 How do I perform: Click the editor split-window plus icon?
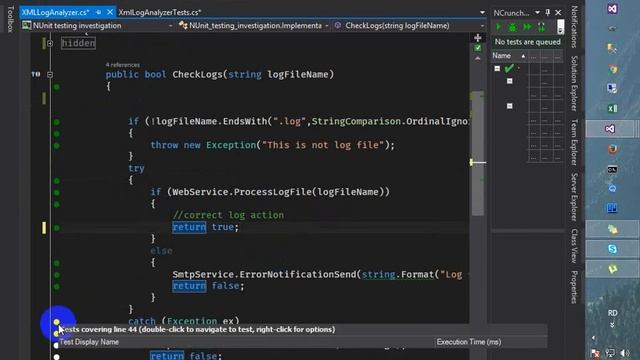(x=478, y=38)
